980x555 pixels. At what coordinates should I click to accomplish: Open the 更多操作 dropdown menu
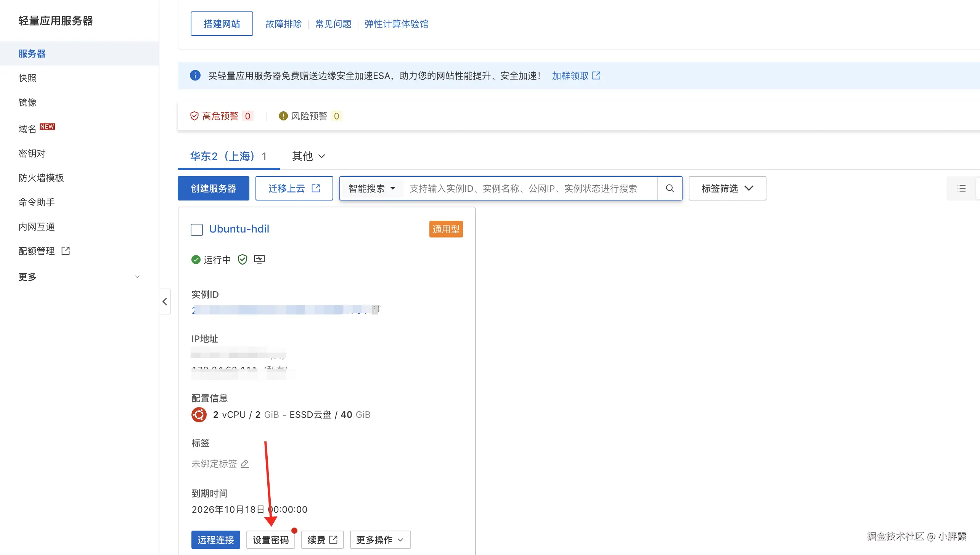pyautogui.click(x=380, y=540)
